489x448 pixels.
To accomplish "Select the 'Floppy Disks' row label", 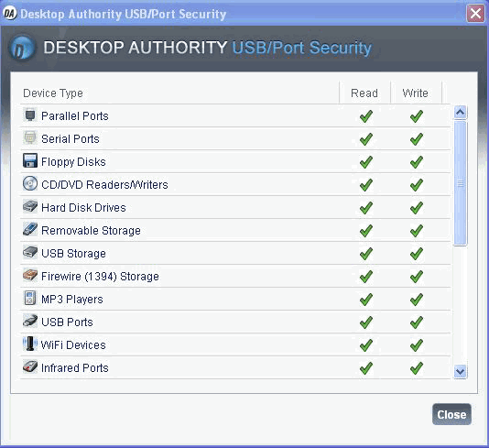I will point(73,162).
